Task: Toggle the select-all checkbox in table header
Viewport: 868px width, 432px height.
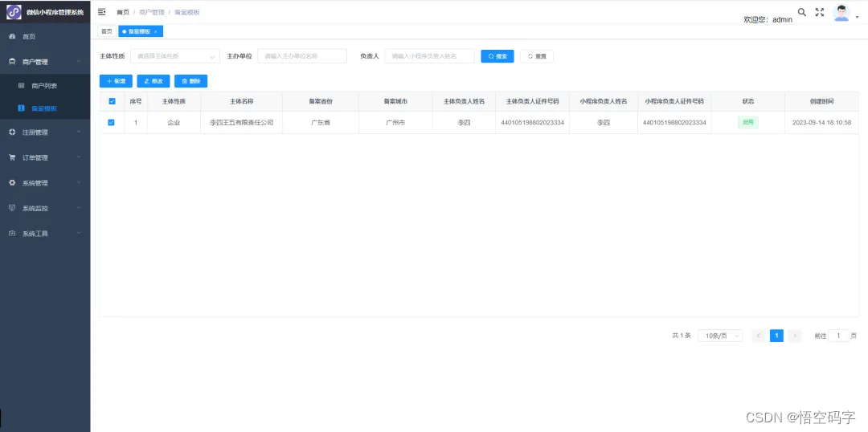Action: 113,101
